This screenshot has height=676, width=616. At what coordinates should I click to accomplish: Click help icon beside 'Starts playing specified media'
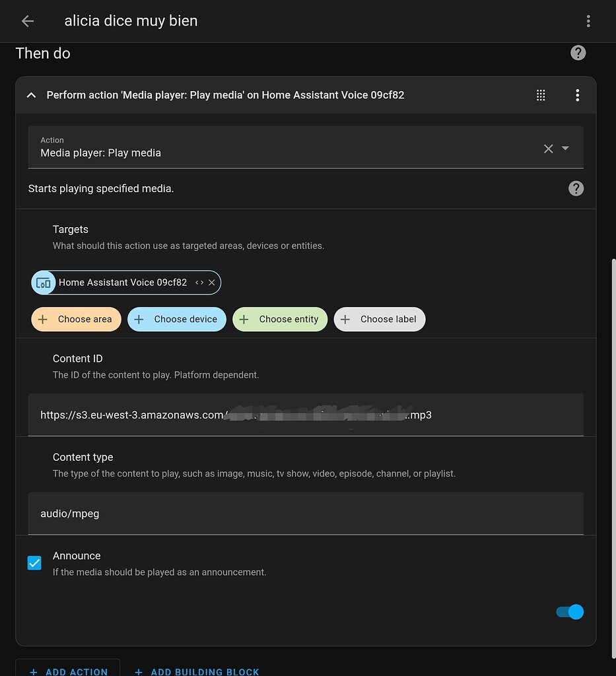576,188
